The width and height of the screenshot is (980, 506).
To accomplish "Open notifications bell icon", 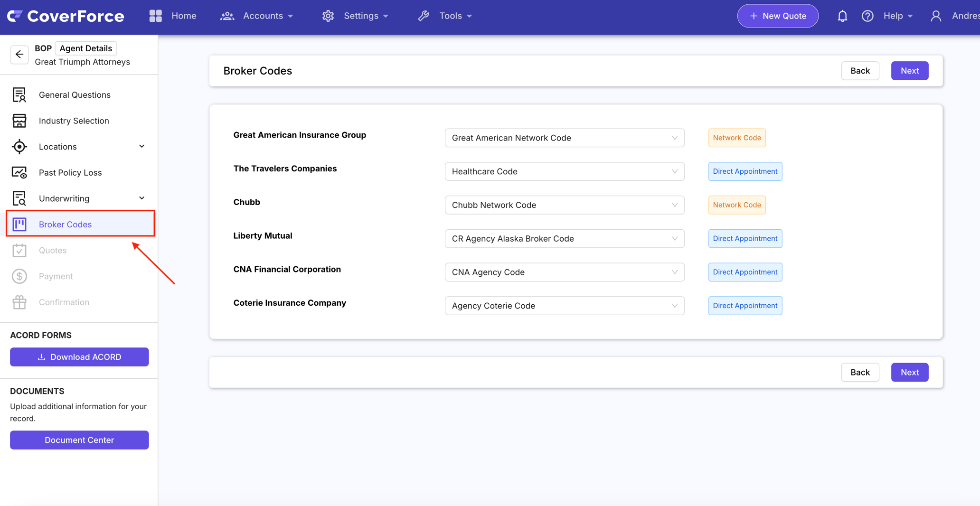I will (842, 16).
